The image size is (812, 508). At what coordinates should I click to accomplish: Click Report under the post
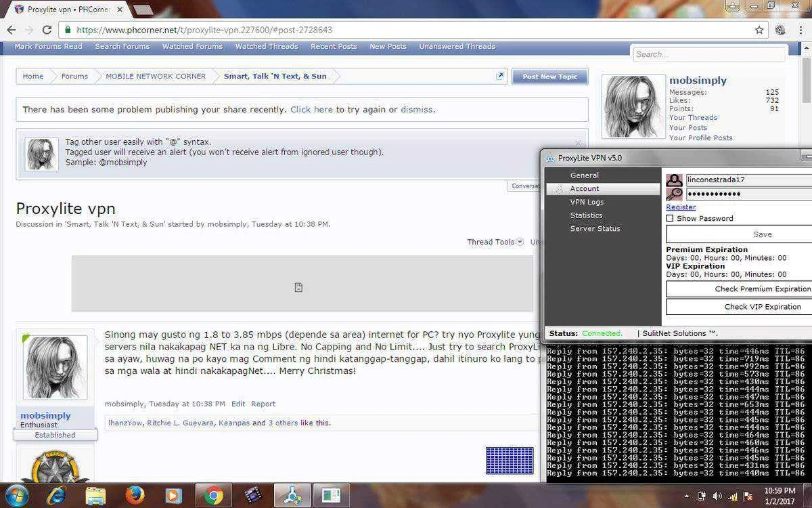[263, 404]
